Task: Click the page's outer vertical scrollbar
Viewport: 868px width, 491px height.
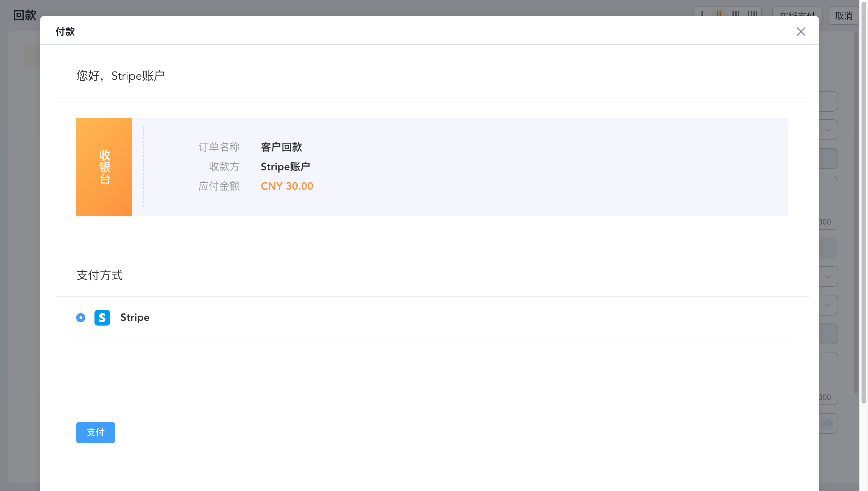Action: click(x=864, y=202)
